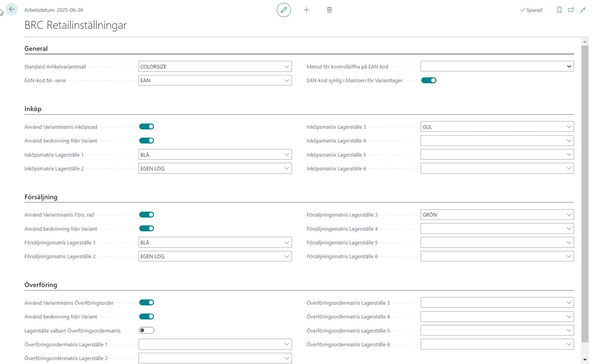
Task: Enable Lagerställe valbart Överföringsordermatris
Action: pyautogui.click(x=147, y=330)
